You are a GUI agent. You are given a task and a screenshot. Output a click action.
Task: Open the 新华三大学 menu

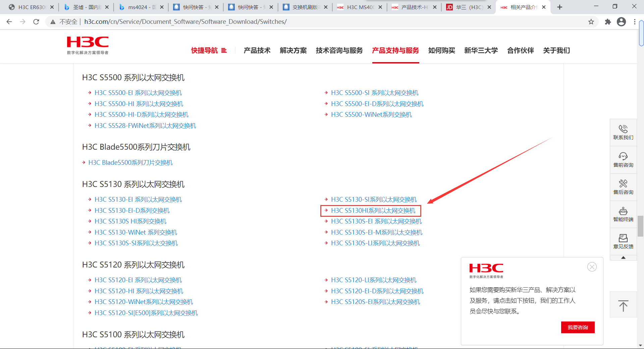pyautogui.click(x=481, y=50)
